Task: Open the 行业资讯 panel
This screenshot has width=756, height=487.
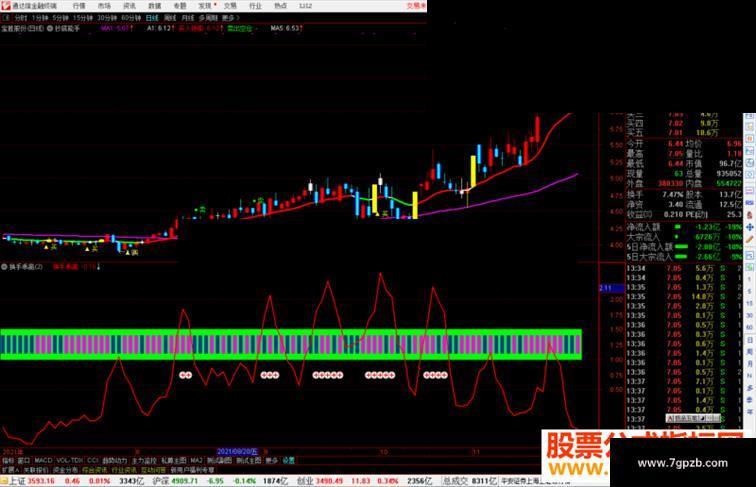Action: [x=123, y=470]
